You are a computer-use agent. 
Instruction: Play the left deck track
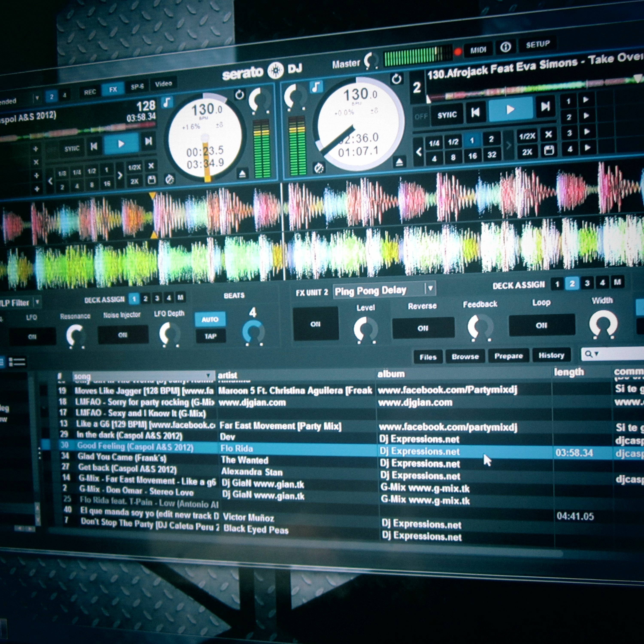(x=121, y=144)
